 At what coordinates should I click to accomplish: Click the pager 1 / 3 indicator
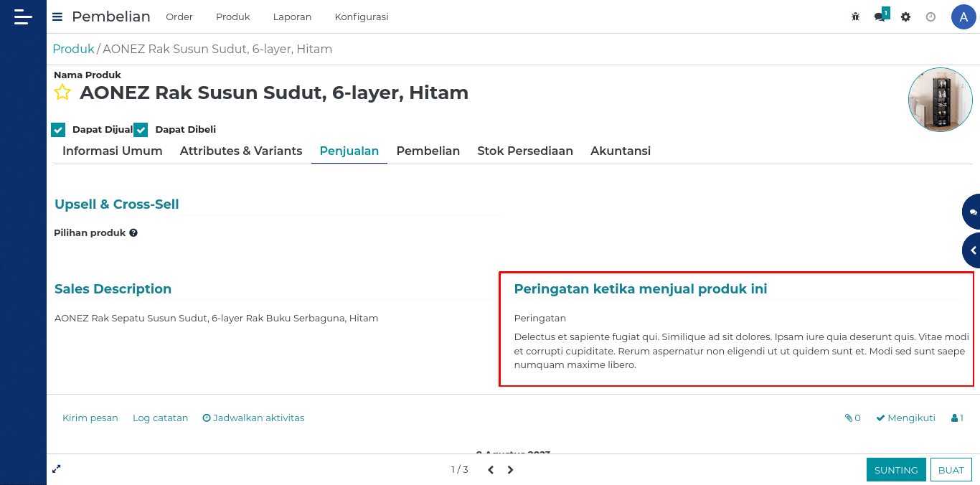coord(460,470)
